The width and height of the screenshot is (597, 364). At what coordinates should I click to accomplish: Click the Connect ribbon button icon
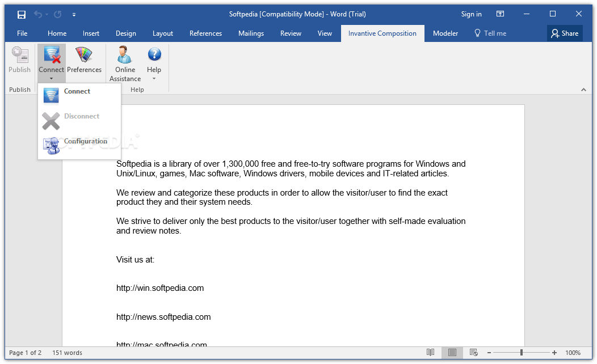pos(52,55)
